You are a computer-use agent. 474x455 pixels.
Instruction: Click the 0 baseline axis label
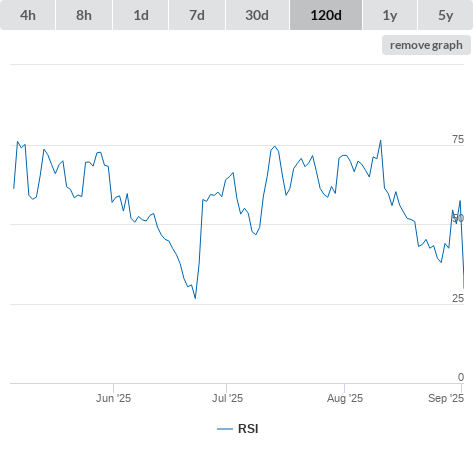click(x=461, y=377)
